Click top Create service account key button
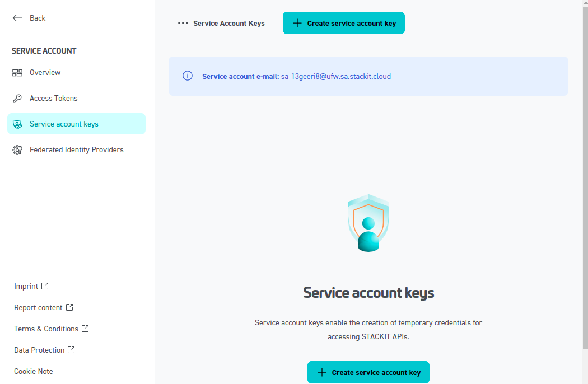The image size is (588, 384). point(344,23)
